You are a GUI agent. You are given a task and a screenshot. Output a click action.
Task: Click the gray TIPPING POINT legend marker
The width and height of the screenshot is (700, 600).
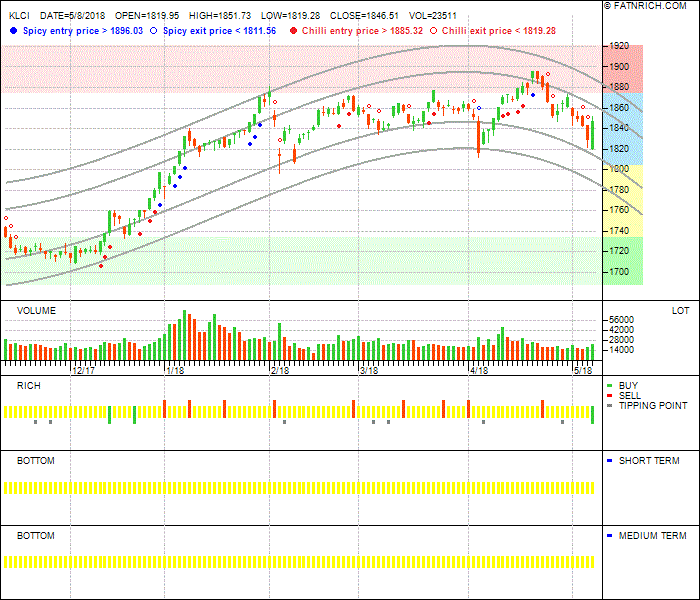(x=609, y=406)
